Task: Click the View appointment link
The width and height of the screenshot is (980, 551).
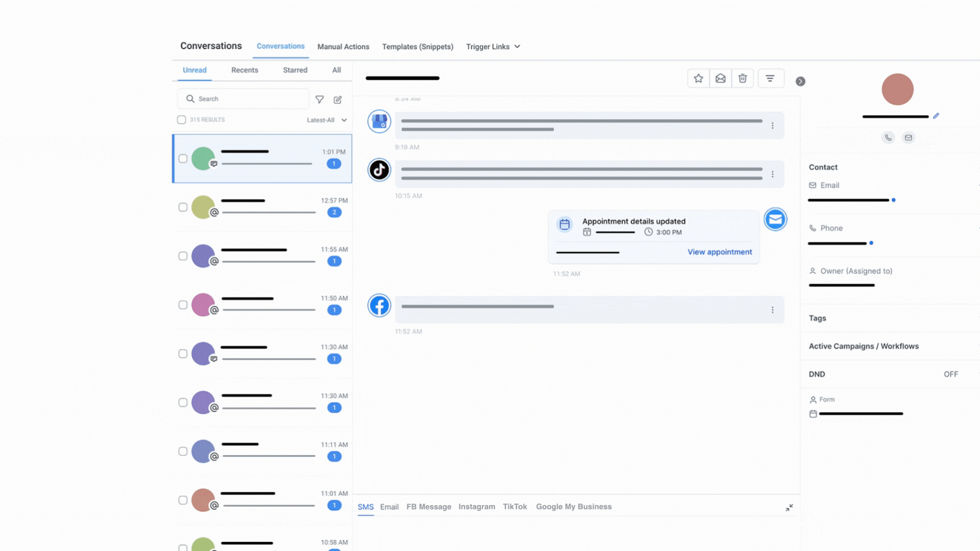Action: [x=719, y=252]
